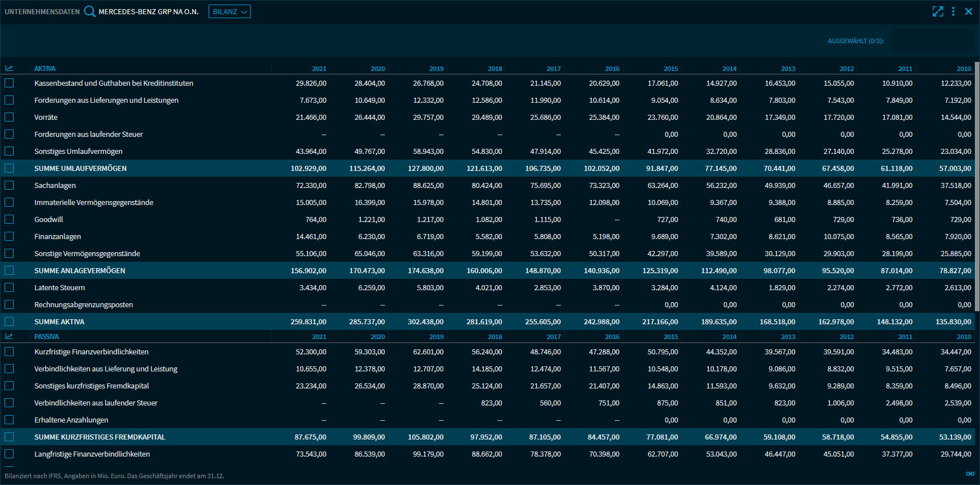
Task: Check the Goodwill row checkbox
Action: (9, 219)
